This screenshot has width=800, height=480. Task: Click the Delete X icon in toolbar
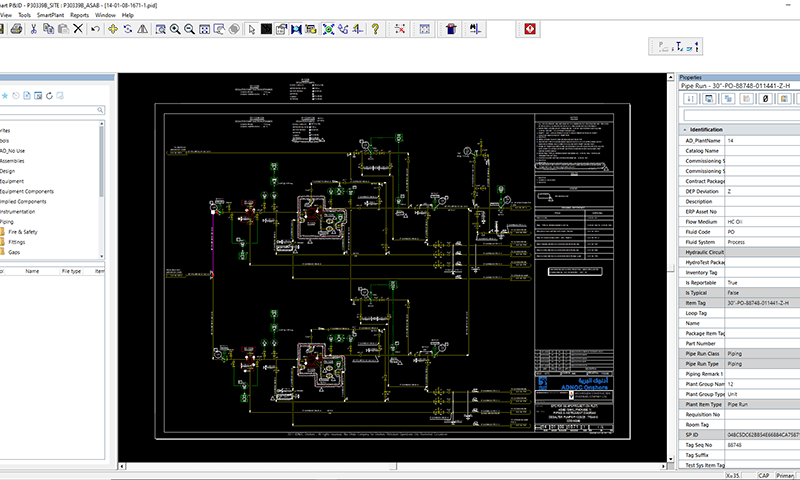[x=78, y=29]
